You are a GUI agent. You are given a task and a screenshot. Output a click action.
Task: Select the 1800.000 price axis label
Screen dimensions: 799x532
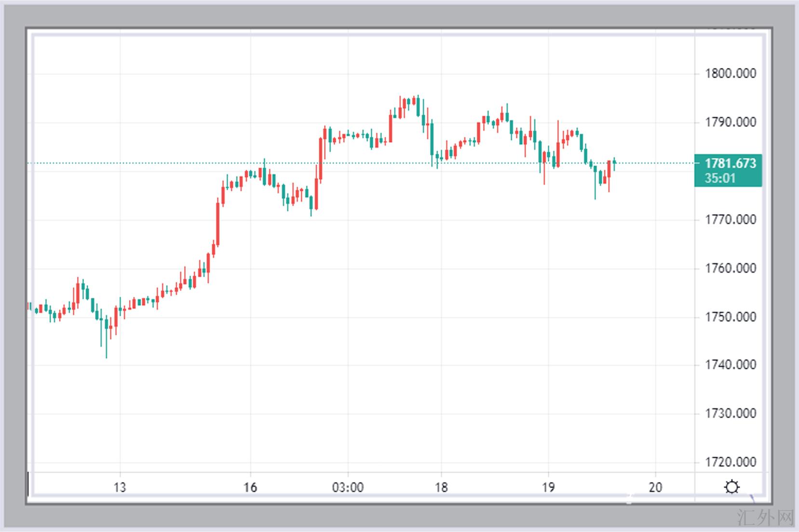click(x=730, y=74)
